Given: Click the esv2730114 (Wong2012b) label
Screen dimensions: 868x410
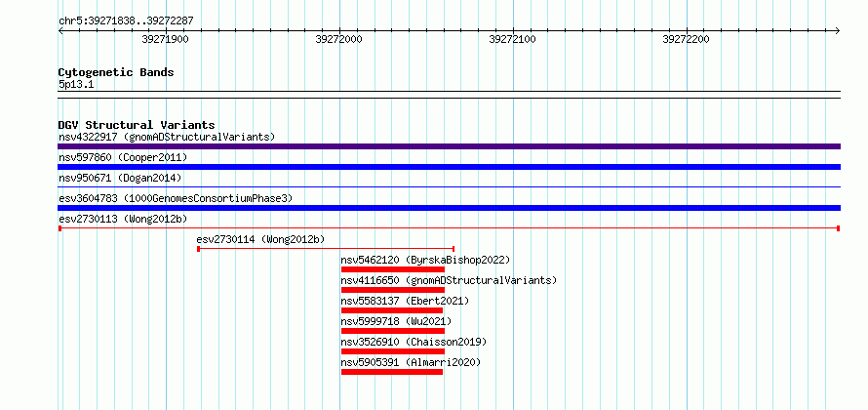Looking at the screenshot, I should tap(260, 239).
